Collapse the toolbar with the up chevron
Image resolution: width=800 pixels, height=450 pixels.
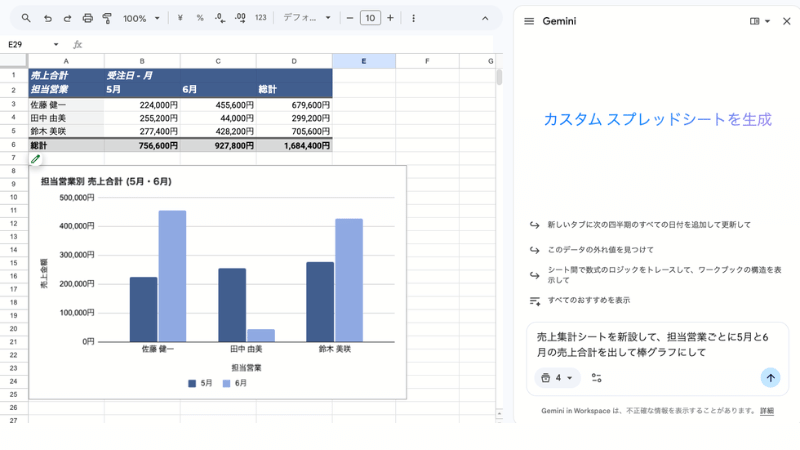[x=485, y=18]
